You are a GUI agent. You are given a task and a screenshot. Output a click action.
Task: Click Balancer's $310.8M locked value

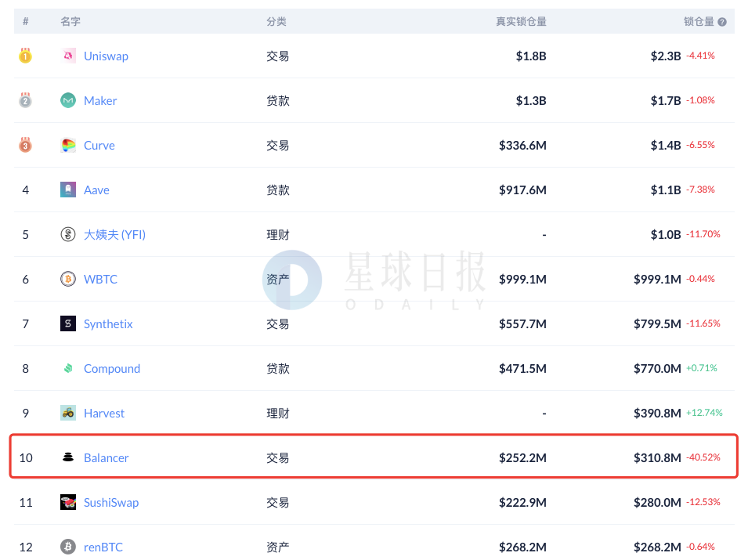(657, 458)
